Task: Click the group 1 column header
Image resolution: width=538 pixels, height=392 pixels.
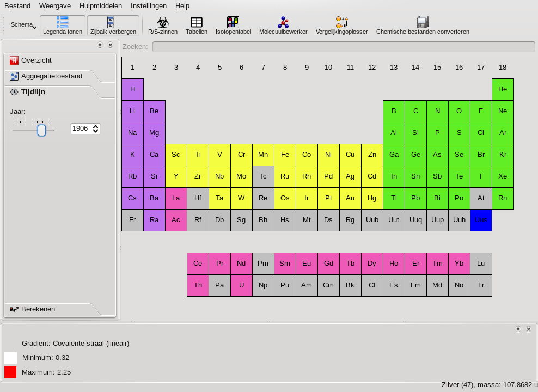Action: [132, 68]
